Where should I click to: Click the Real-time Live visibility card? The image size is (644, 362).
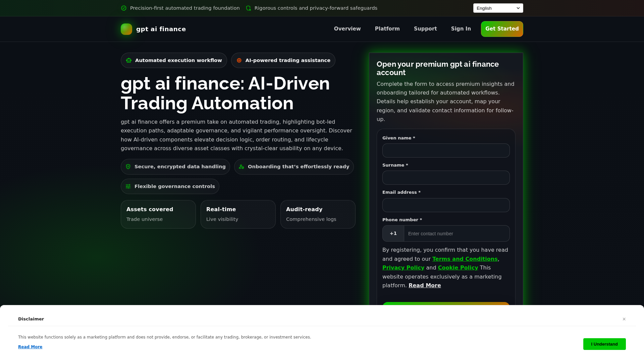238,215
